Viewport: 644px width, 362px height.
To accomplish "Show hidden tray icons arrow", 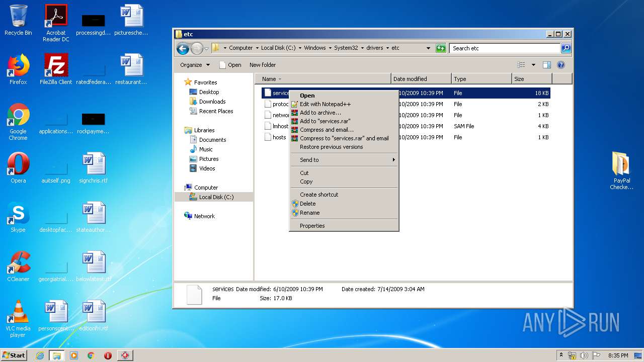I will click(561, 355).
